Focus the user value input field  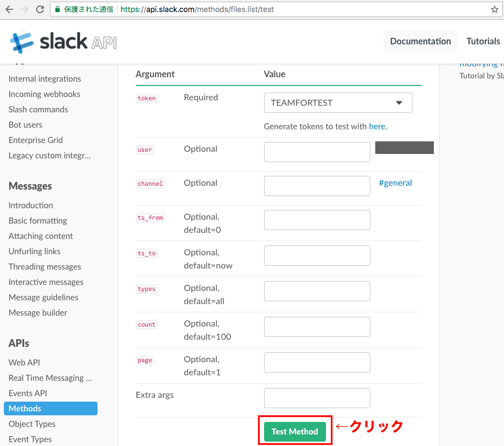click(x=317, y=152)
